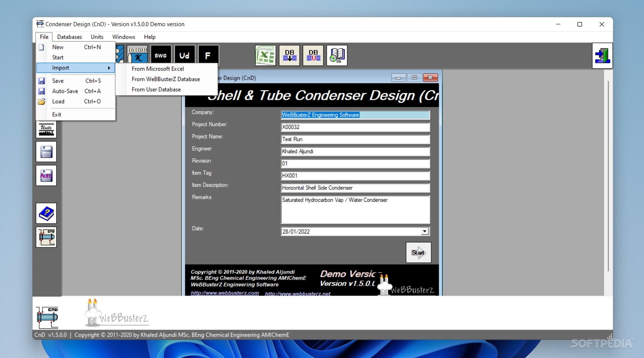Open the webbusterz.com link
Screen dimensions: 644x358
225,293
